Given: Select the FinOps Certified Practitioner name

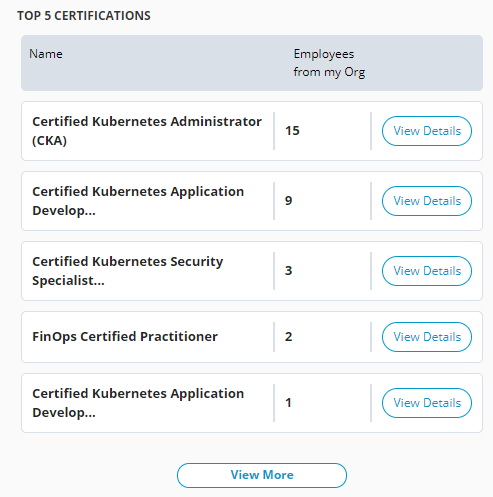Looking at the screenshot, I should pos(125,337).
